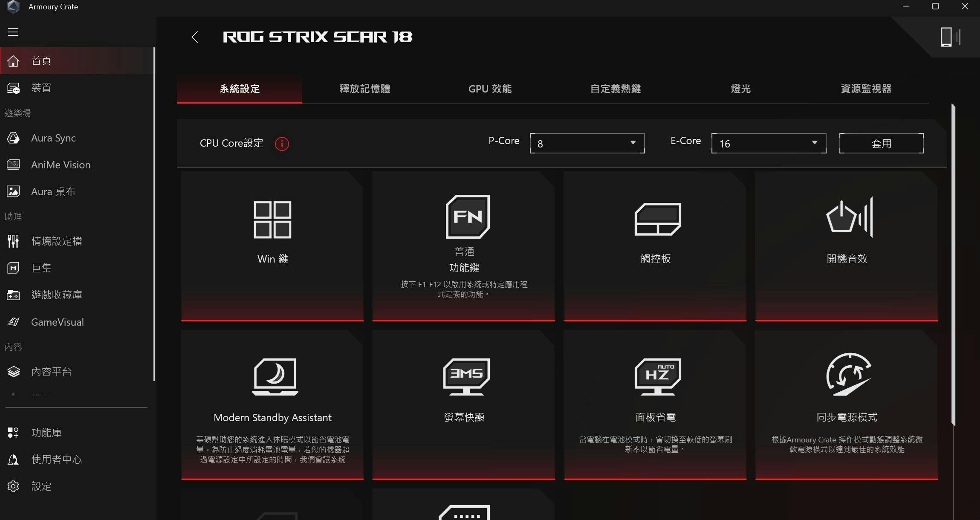Image resolution: width=980 pixels, height=520 pixels.
Task: Click the 遊樂場 section header
Action: click(x=17, y=113)
